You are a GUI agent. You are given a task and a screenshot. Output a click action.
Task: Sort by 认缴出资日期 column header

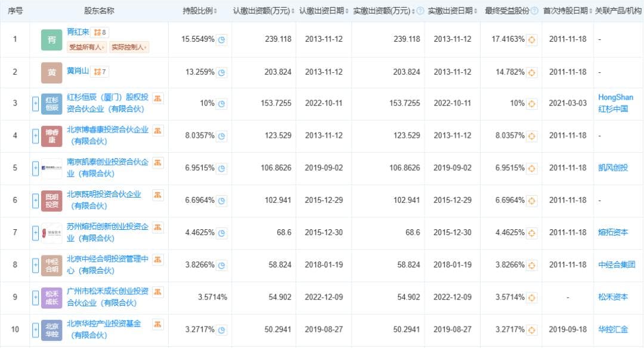click(322, 11)
